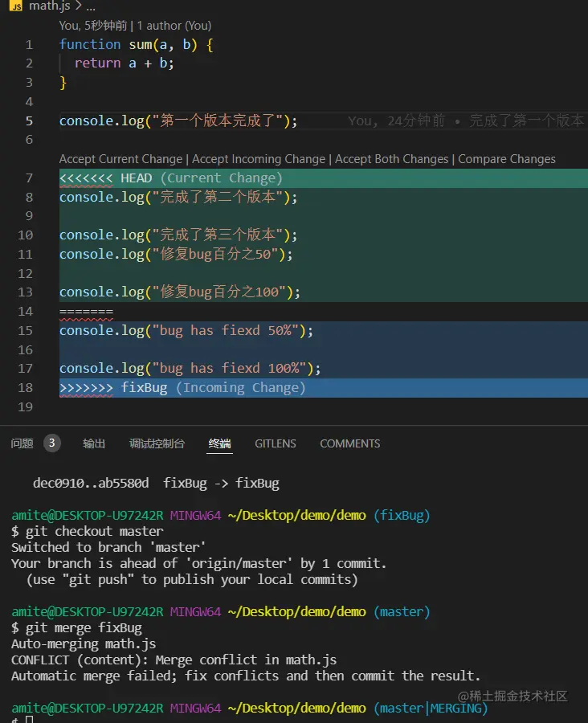This screenshot has height=723, width=588.
Task: Open the COMMENTS panel tab
Action: (x=350, y=443)
